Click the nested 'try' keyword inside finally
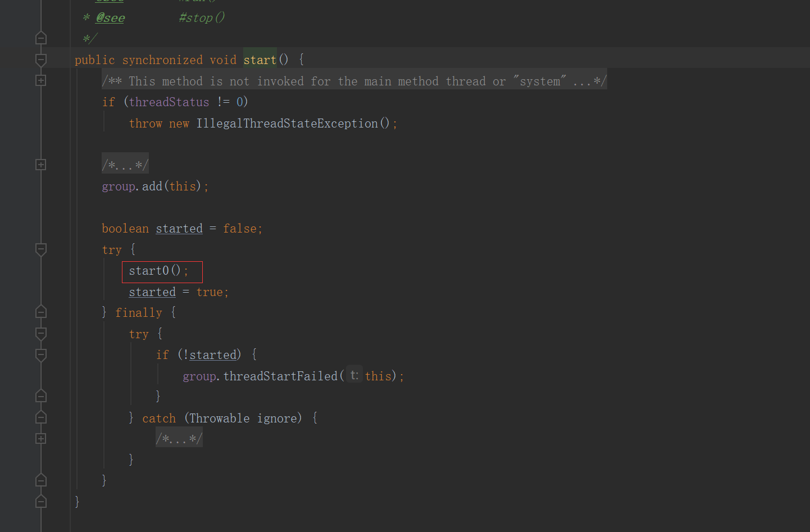Viewport: 810px width, 532px height. point(139,334)
